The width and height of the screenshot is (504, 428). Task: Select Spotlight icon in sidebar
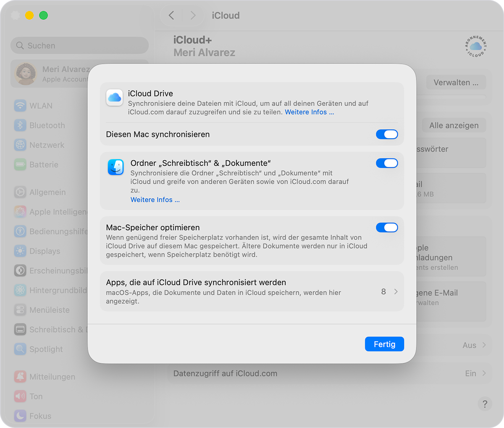point(20,349)
